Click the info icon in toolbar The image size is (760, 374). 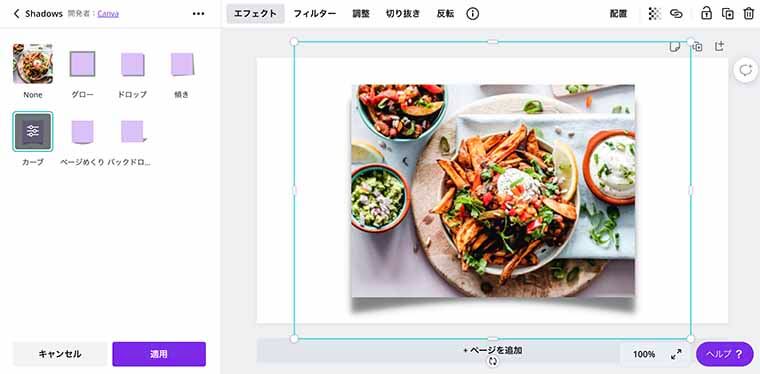pos(473,14)
